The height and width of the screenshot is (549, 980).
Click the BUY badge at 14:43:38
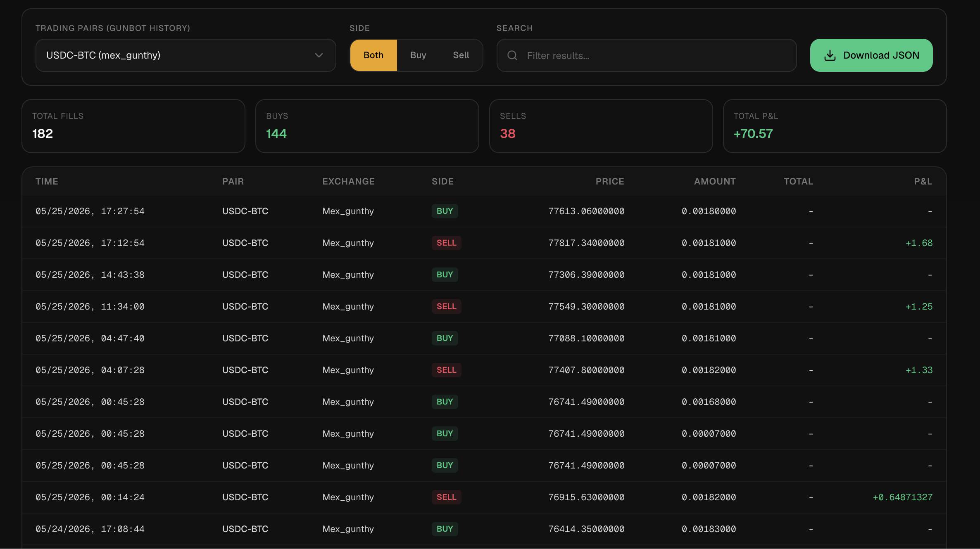click(x=445, y=275)
